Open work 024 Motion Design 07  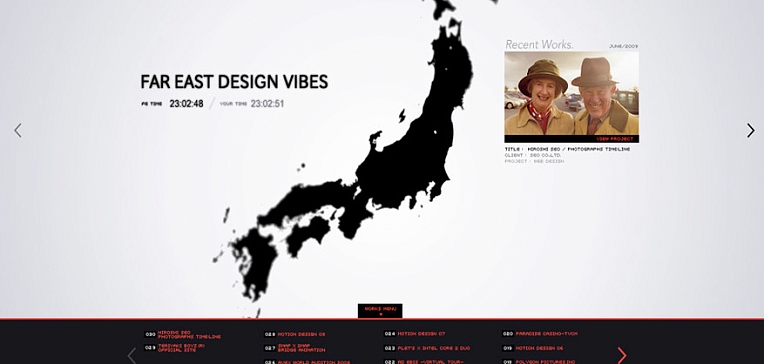click(x=415, y=334)
